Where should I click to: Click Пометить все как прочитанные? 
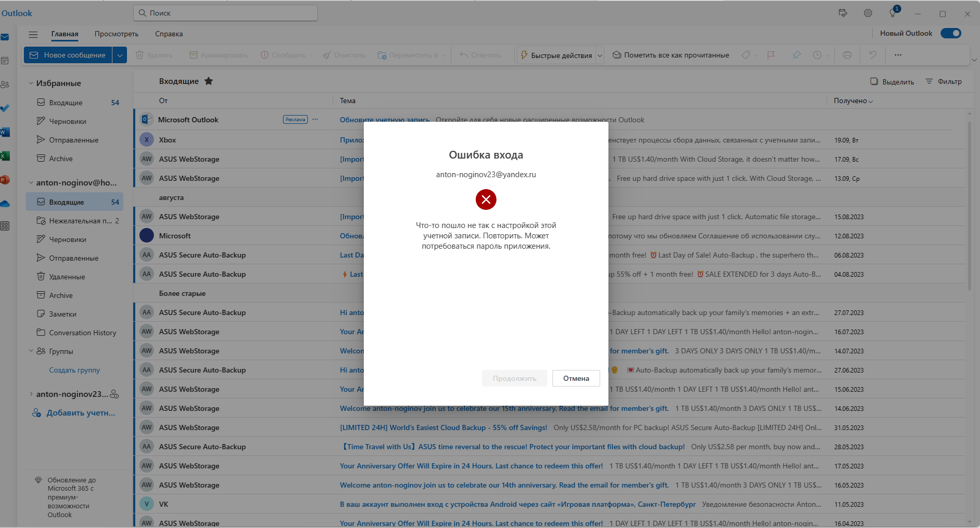click(671, 55)
